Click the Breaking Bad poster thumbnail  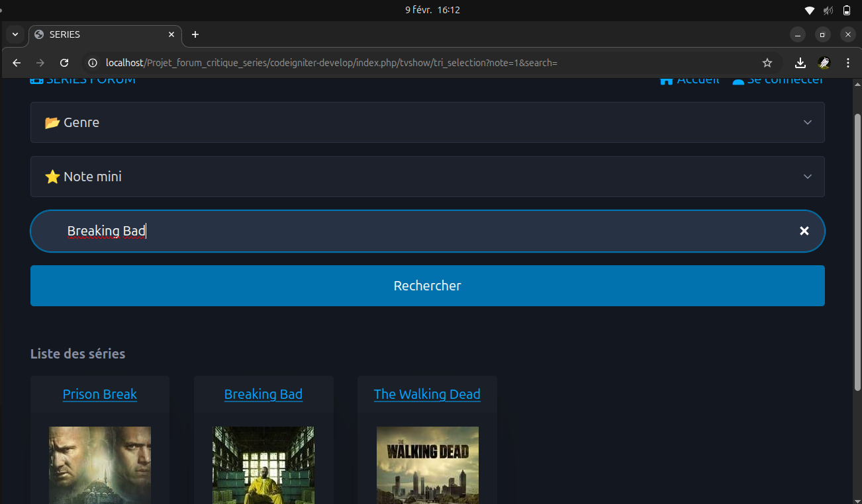point(263,464)
